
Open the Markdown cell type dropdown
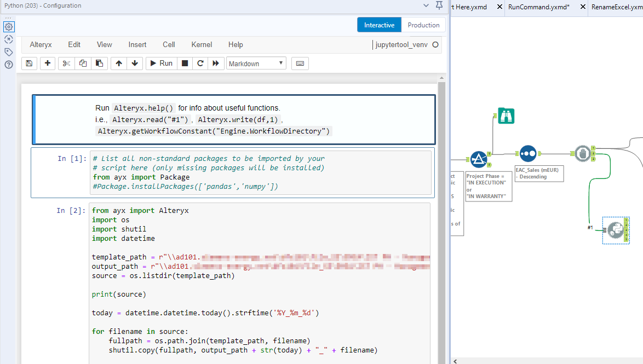tap(256, 63)
